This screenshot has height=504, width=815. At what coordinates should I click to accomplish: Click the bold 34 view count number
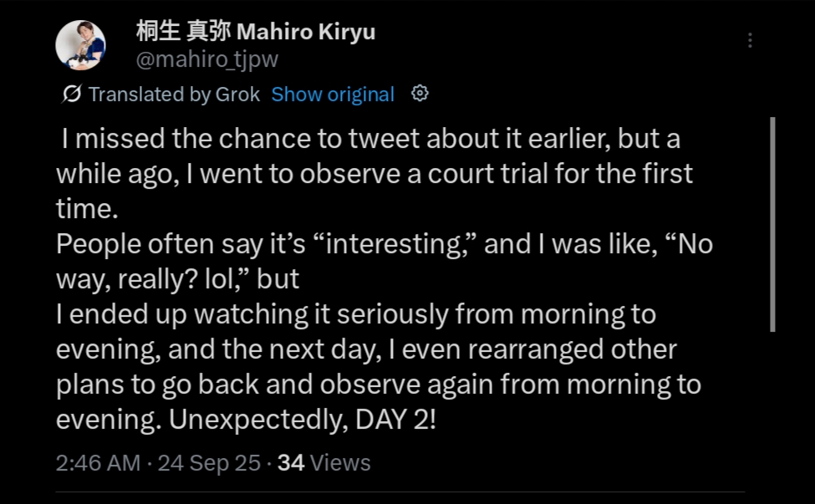tap(290, 462)
